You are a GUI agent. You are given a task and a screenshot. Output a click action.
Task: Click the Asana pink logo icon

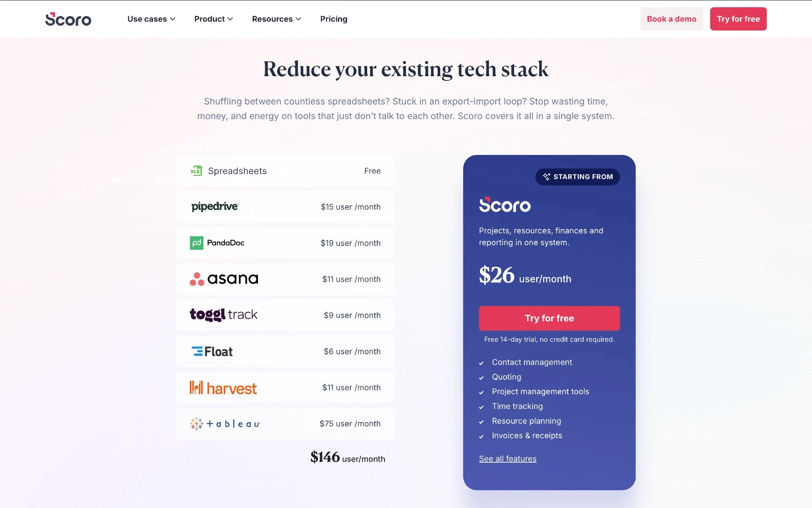tap(196, 279)
